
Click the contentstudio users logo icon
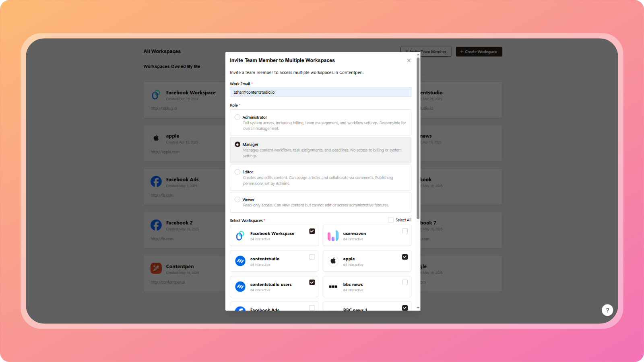[x=240, y=286]
